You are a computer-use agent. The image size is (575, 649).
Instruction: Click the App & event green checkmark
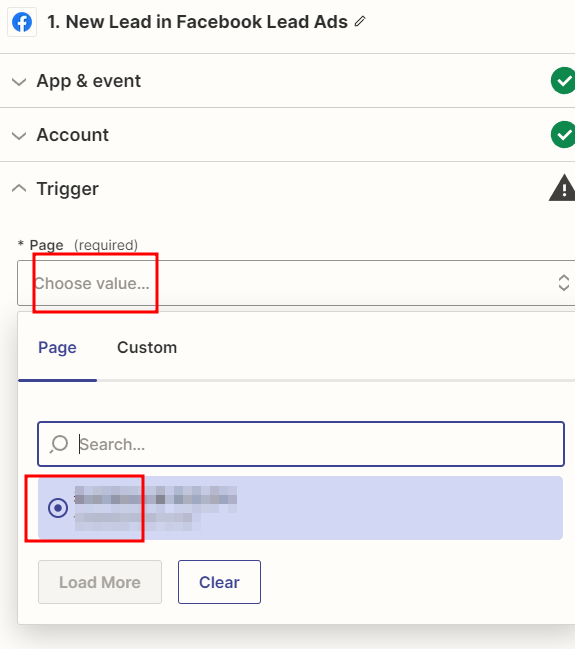pyautogui.click(x=563, y=81)
